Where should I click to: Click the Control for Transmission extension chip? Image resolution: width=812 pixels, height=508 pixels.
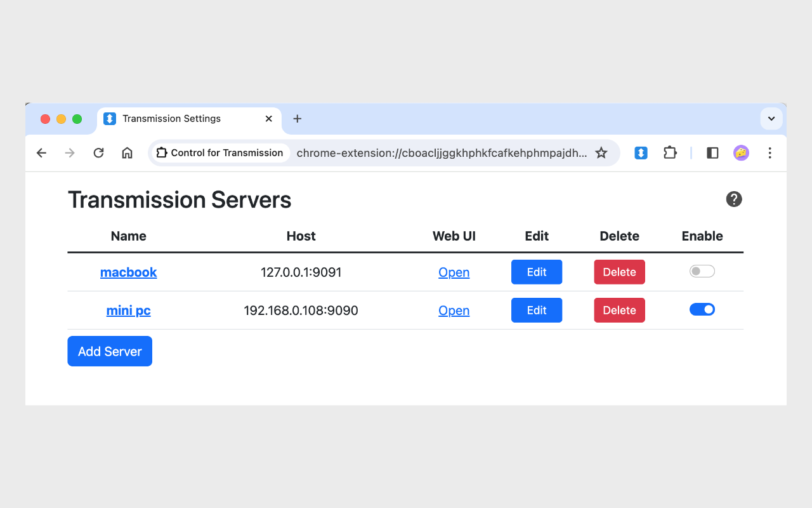219,153
